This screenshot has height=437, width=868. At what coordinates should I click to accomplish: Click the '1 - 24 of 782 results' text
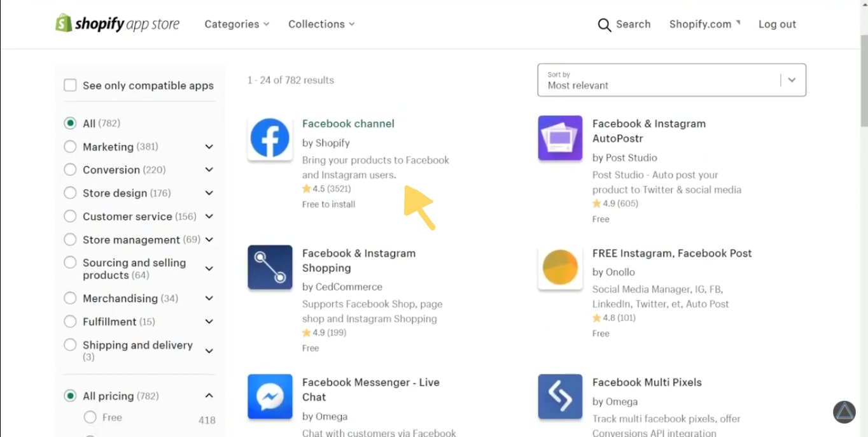click(x=291, y=80)
